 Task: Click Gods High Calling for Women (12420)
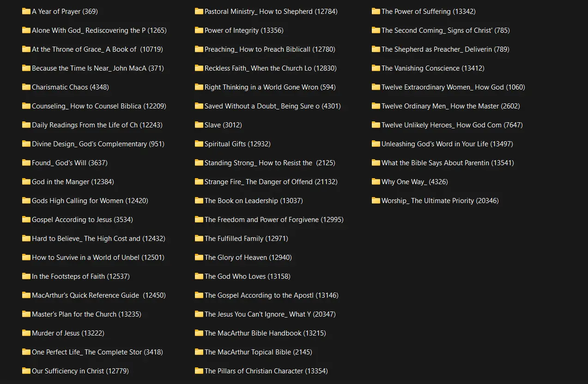pos(90,201)
